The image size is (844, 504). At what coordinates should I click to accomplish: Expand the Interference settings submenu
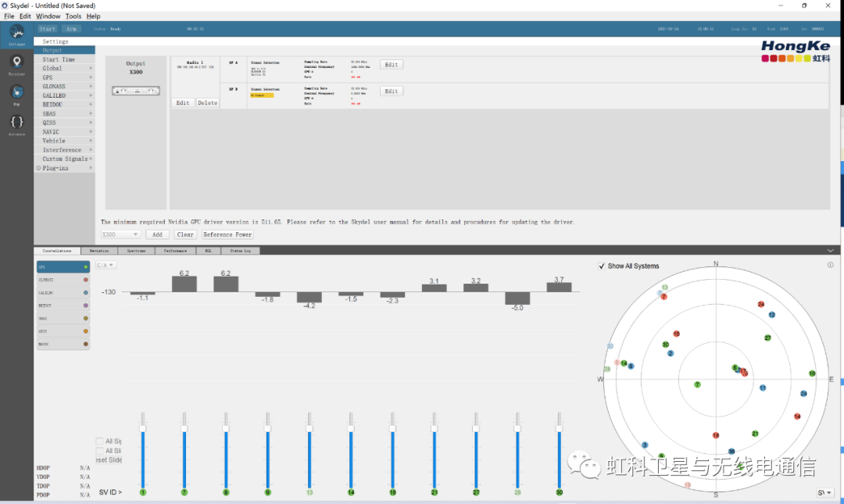[x=65, y=150]
